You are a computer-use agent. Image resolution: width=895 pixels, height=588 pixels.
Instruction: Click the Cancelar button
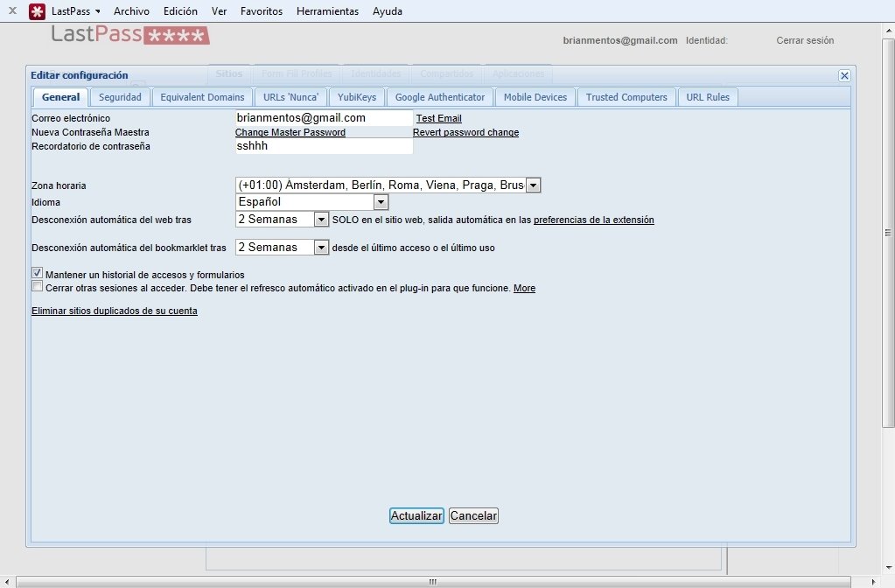473,515
